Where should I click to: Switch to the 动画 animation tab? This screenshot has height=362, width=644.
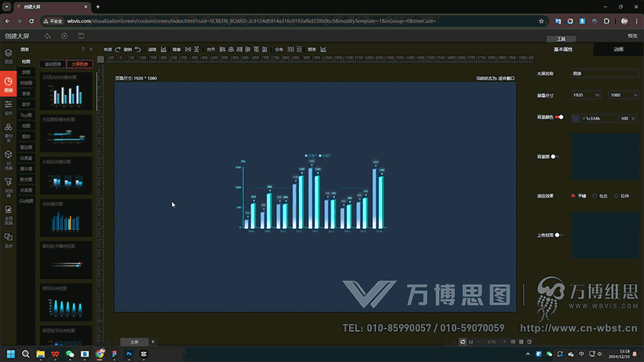tap(618, 49)
